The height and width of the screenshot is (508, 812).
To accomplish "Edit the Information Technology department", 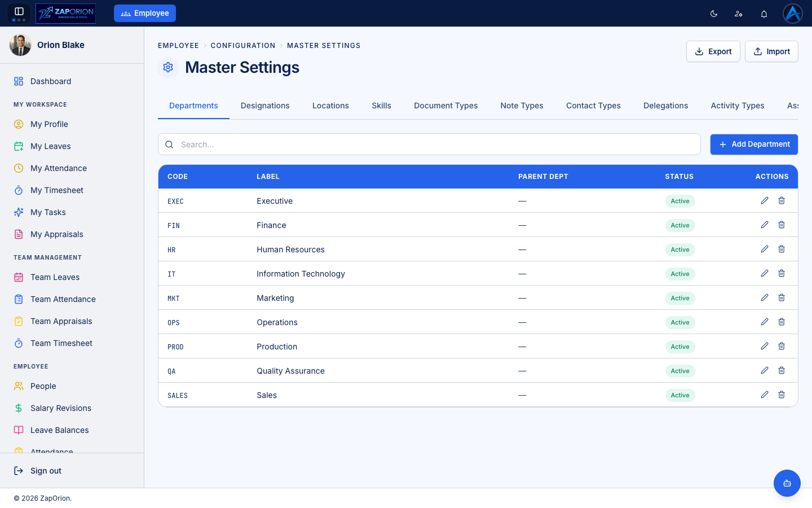I will 765,273.
